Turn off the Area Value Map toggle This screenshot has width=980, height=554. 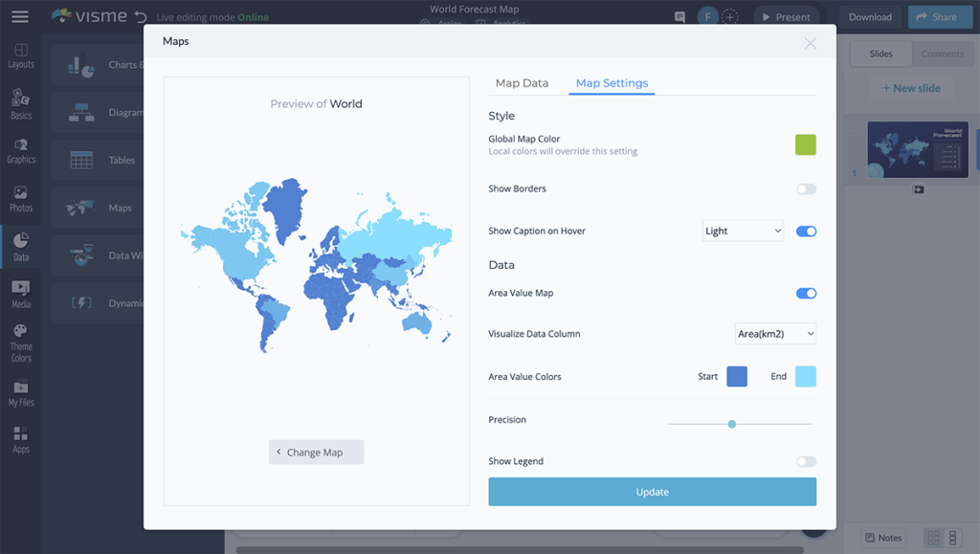tap(806, 294)
